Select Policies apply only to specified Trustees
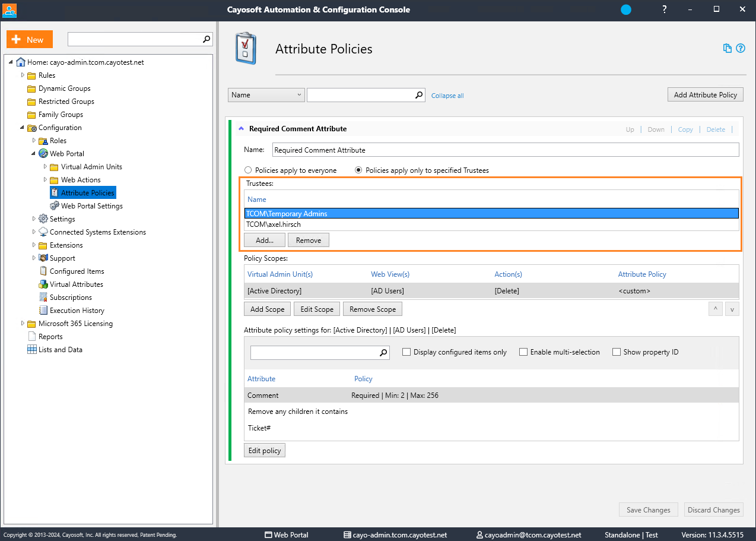756x541 pixels. 358,170
